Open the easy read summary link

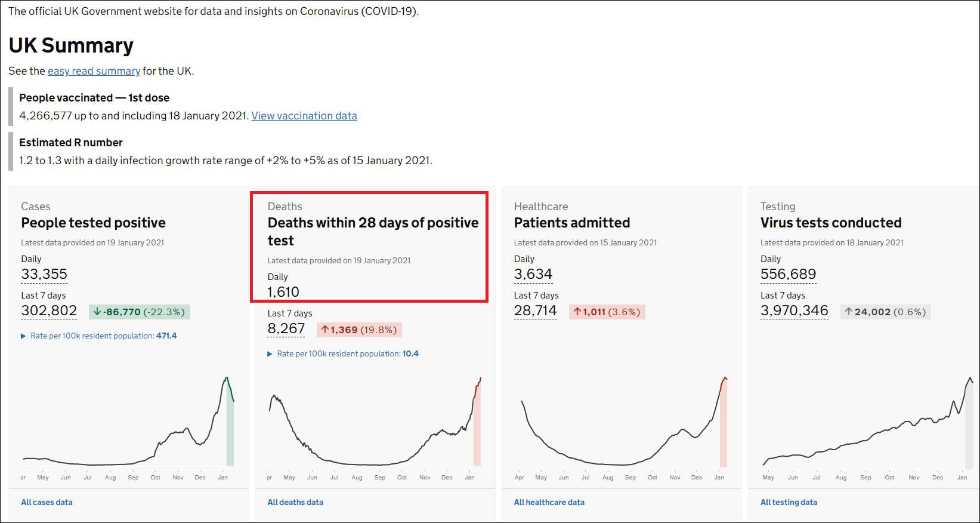[94, 71]
